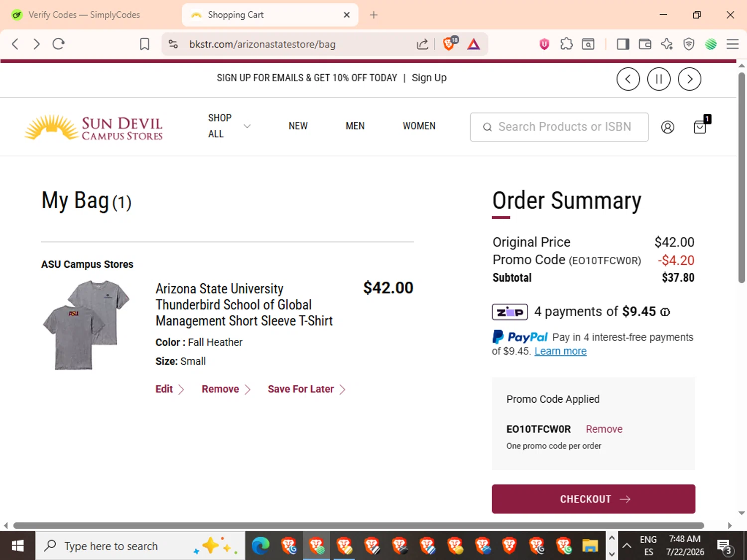
Task: Open a new browser tab
Action: coord(373,15)
